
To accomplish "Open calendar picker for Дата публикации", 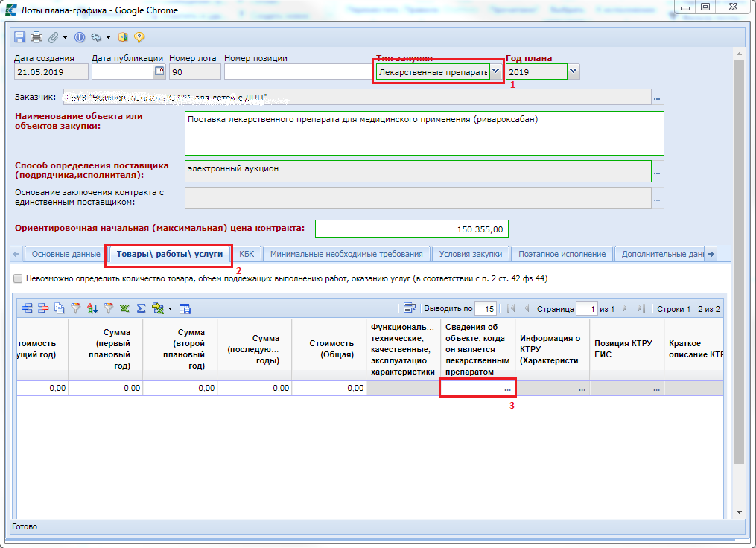I will (159, 71).
